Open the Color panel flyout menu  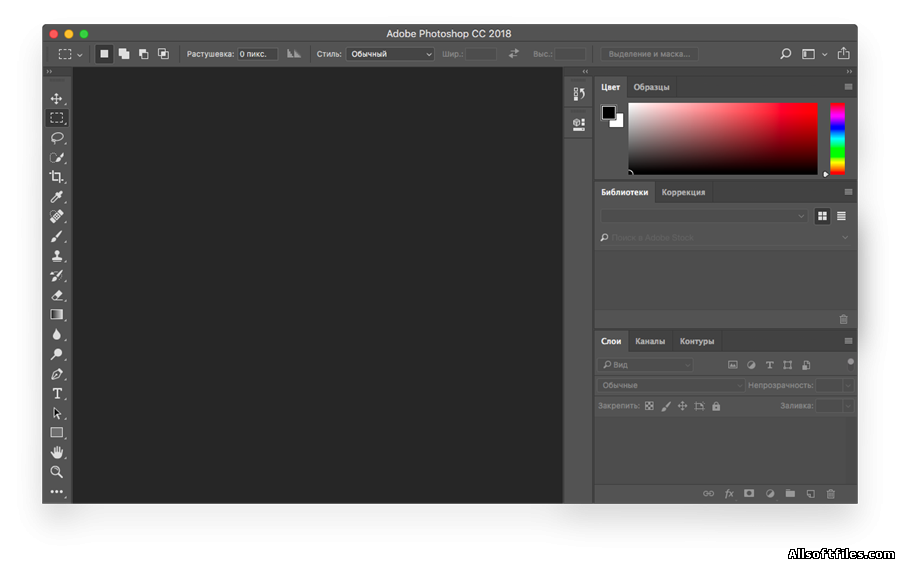click(848, 87)
